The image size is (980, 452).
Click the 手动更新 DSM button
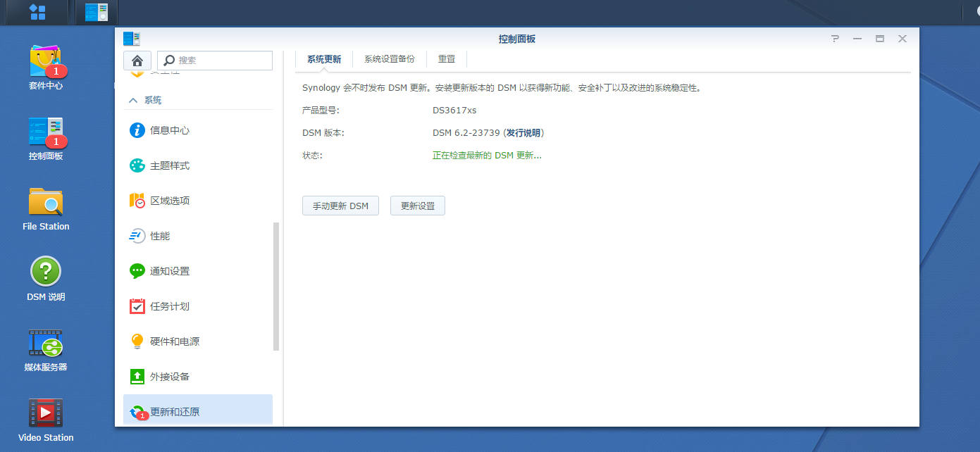(x=340, y=206)
